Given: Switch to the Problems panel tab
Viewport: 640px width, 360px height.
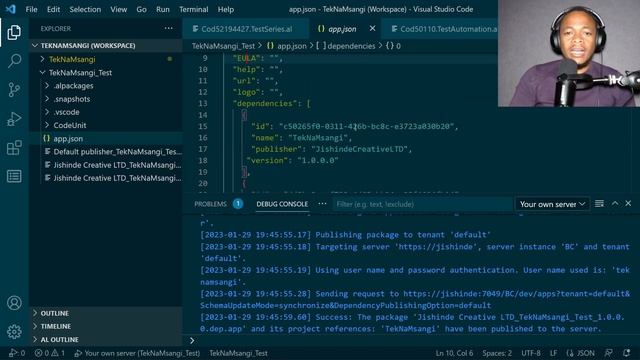Looking at the screenshot, I should (211, 204).
